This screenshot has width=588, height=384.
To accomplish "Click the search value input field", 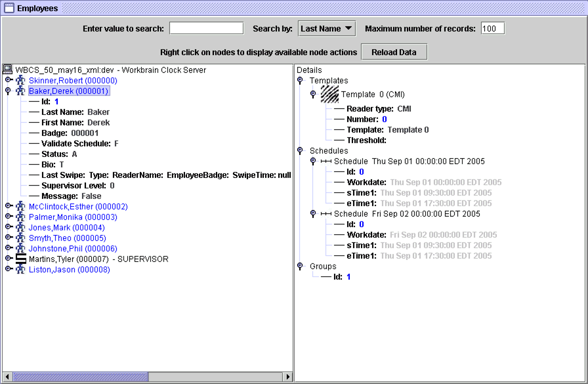I will 206,28.
